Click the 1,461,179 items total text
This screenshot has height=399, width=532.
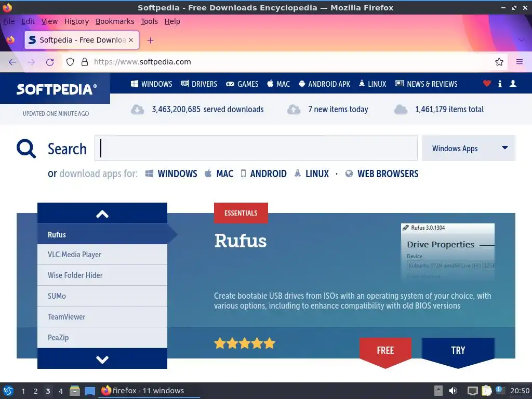click(x=449, y=109)
